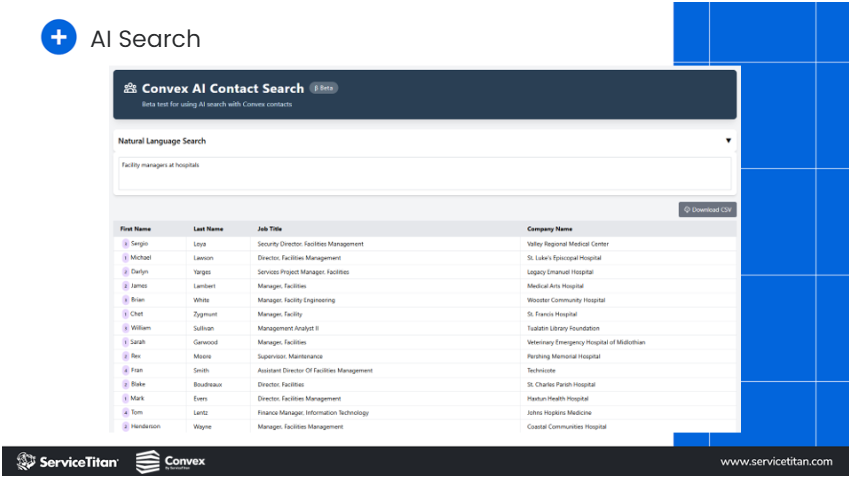
Task: Click company Wooster Community Hospital
Action: [566, 301]
